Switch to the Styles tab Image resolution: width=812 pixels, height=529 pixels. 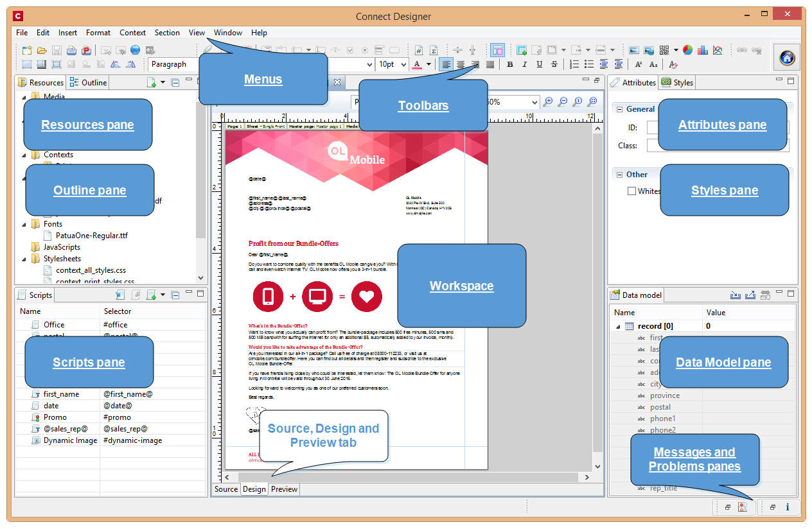tap(677, 82)
